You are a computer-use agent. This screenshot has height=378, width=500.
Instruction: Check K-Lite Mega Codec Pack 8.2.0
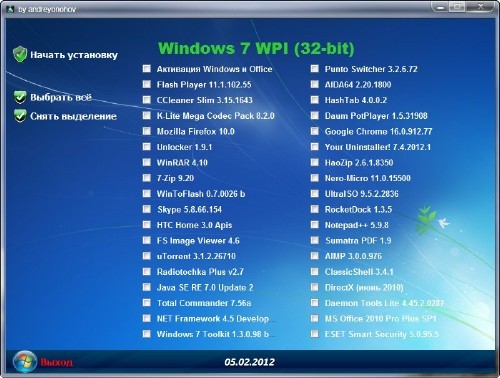coord(147,115)
